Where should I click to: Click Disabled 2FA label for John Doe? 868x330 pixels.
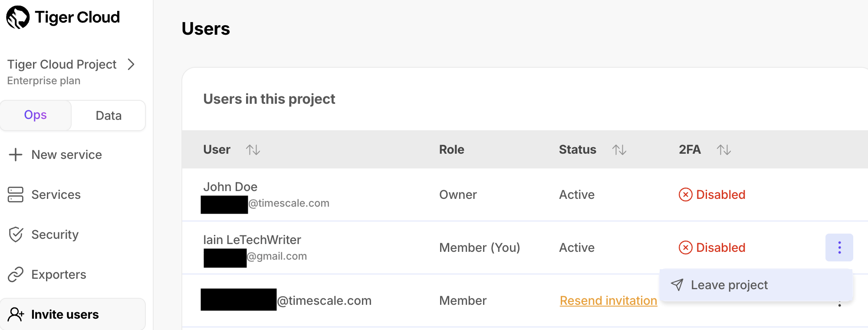point(721,195)
